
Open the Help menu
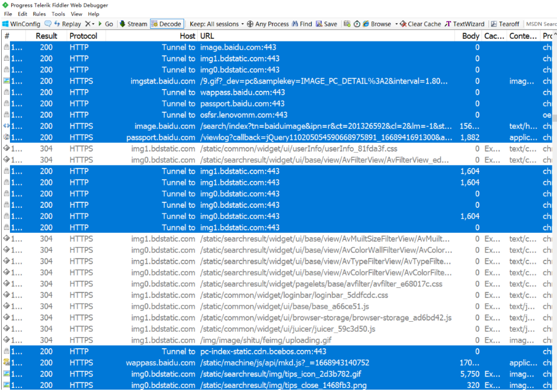pyautogui.click(x=94, y=14)
